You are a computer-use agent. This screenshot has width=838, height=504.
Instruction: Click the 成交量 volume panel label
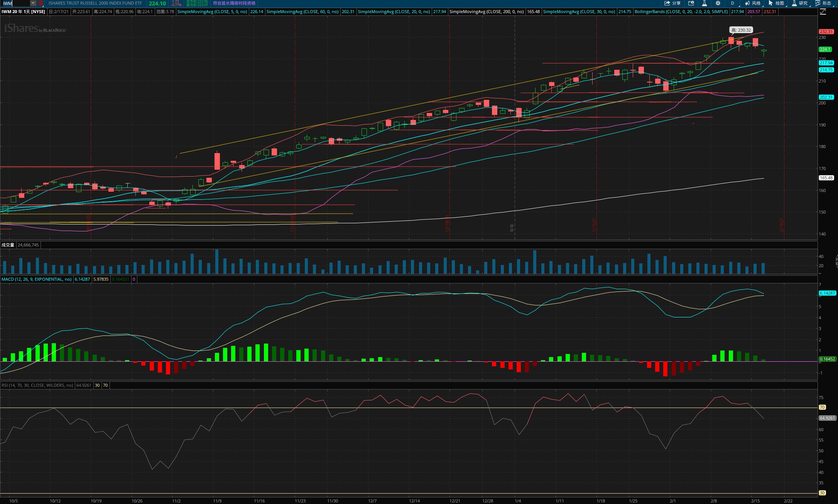click(x=8, y=245)
